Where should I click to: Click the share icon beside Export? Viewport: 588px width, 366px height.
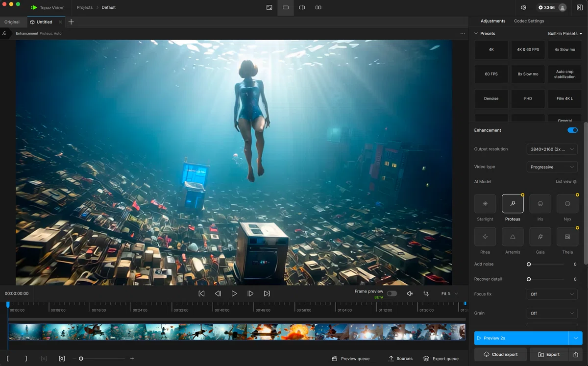pyautogui.click(x=575, y=354)
